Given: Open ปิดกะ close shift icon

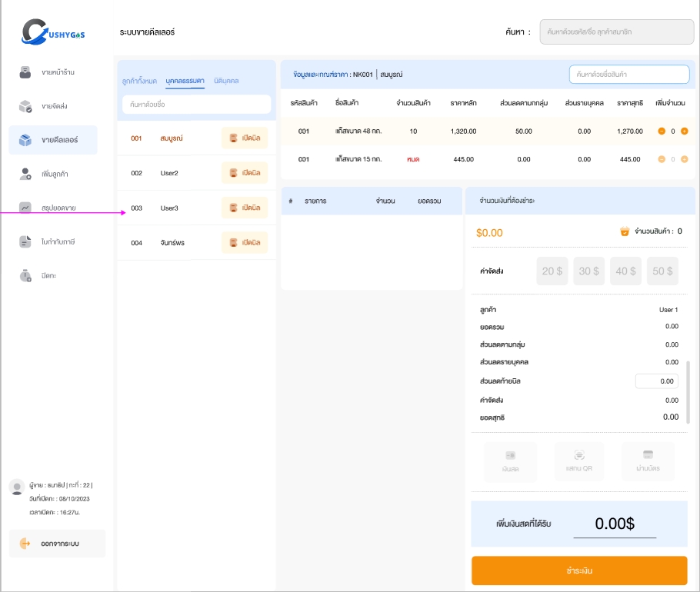Looking at the screenshot, I should tap(25, 276).
